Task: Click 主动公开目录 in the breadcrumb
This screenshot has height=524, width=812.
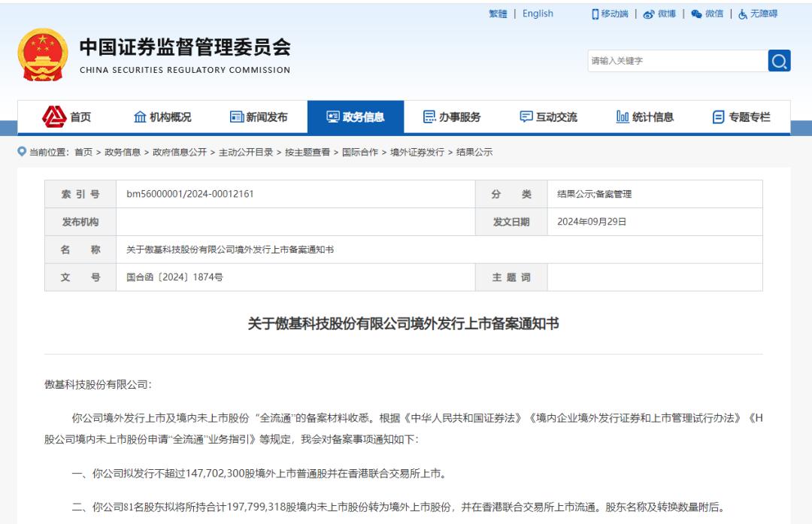Action: pyautogui.click(x=245, y=152)
